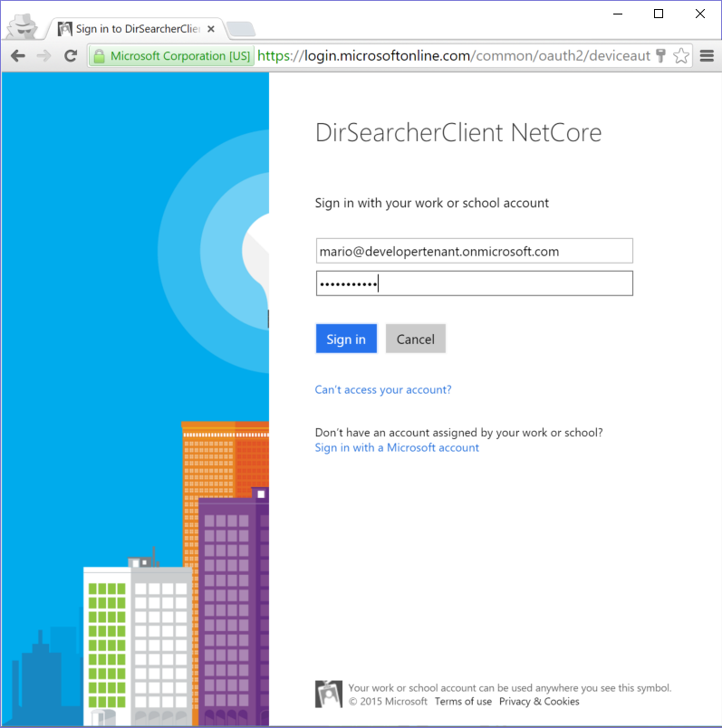Click the saved password key icon
Image resolution: width=722 pixels, height=728 pixels.
(660, 56)
